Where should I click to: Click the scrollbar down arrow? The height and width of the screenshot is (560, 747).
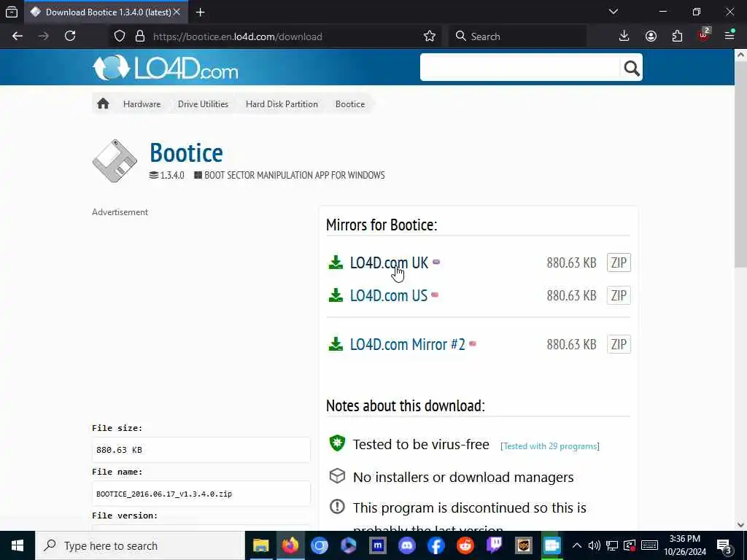tap(740, 525)
